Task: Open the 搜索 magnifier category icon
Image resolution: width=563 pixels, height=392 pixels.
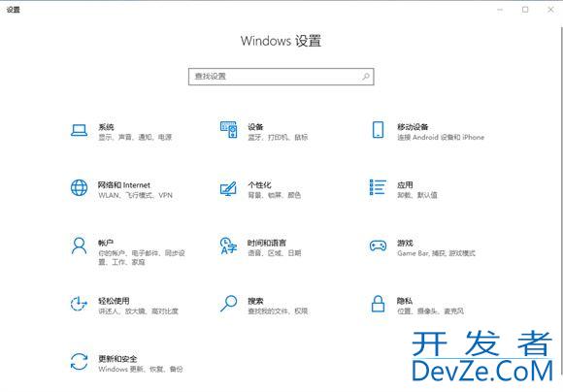Action: point(228,304)
